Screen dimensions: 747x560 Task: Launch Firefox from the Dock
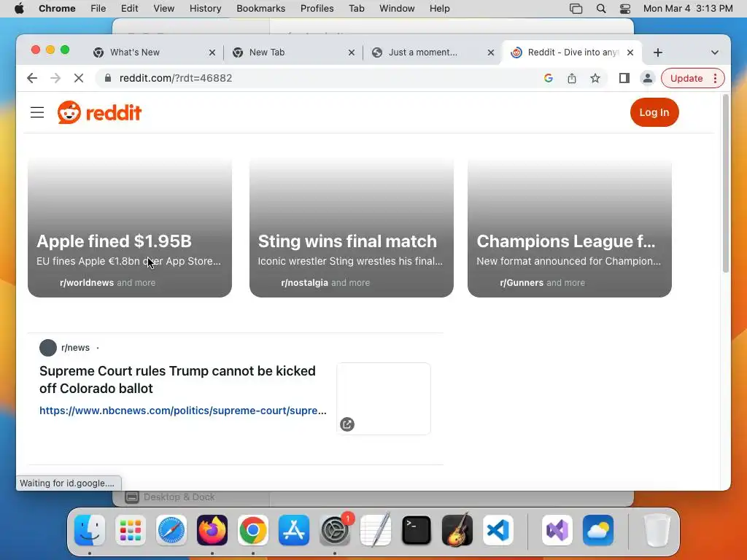coord(212,529)
